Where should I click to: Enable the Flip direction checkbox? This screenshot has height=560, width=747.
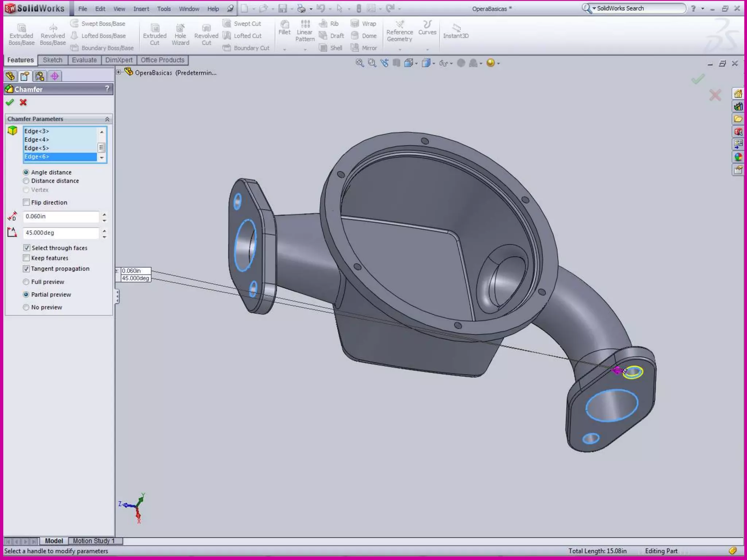click(x=27, y=202)
